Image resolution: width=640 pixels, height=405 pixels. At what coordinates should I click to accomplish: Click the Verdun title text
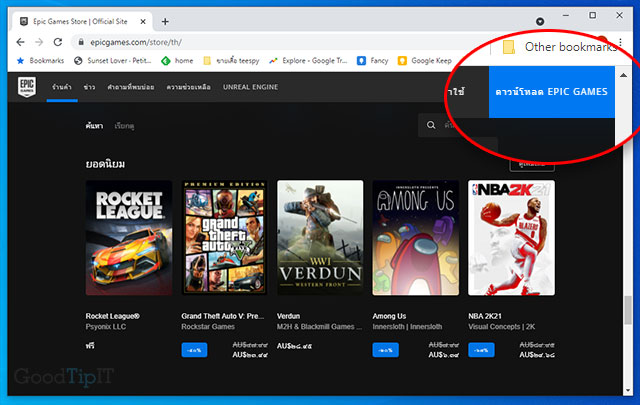click(289, 316)
